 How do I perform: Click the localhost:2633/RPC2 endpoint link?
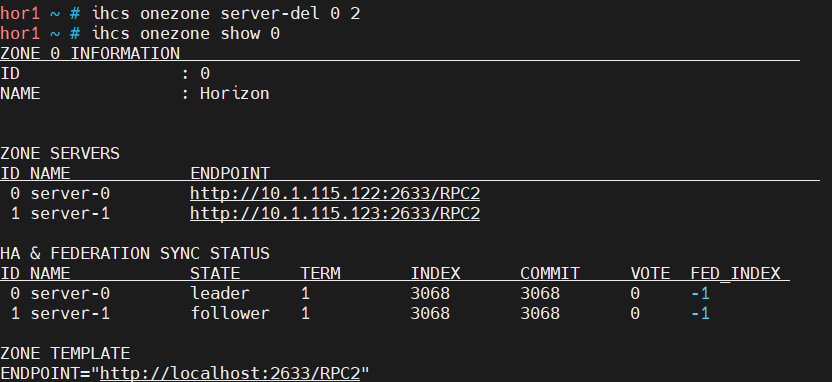(x=230, y=374)
